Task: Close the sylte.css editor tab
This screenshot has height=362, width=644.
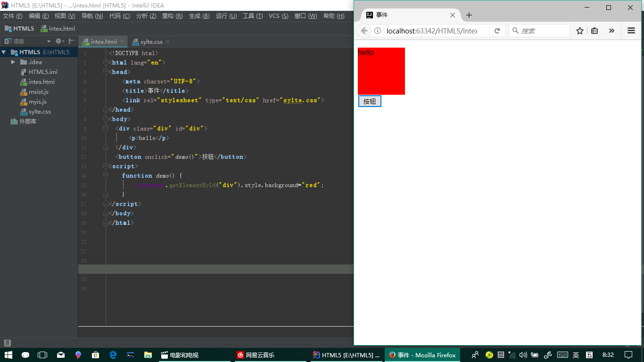Action: (x=167, y=42)
